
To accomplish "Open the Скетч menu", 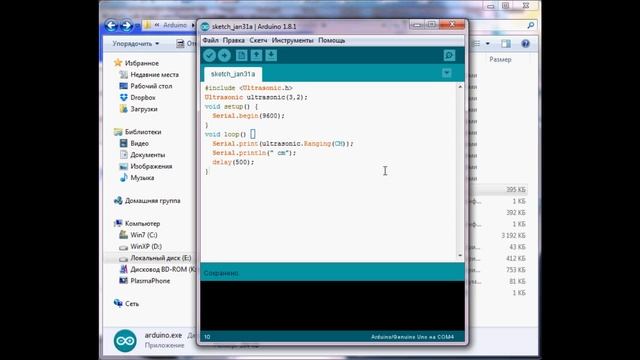I will tap(258, 40).
